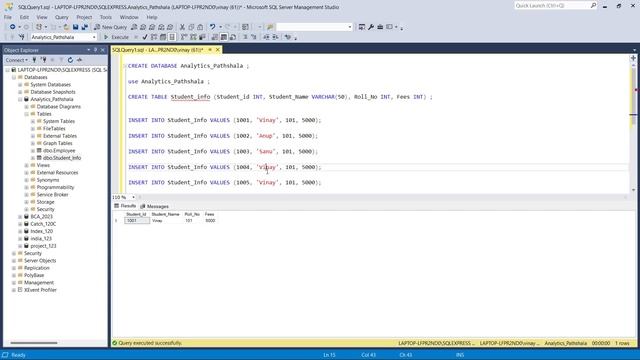Click the change connection plug icon left of database dropdown

click(21, 37)
